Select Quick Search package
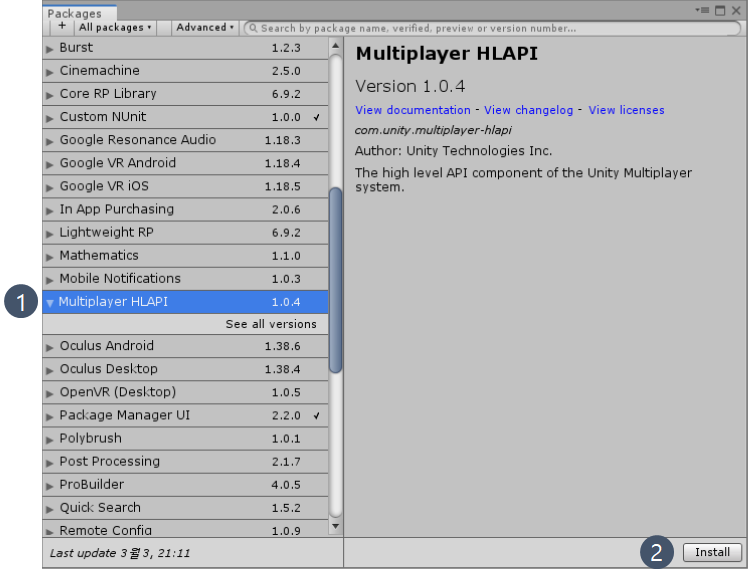This screenshot has height=581, width=748. coord(185,508)
